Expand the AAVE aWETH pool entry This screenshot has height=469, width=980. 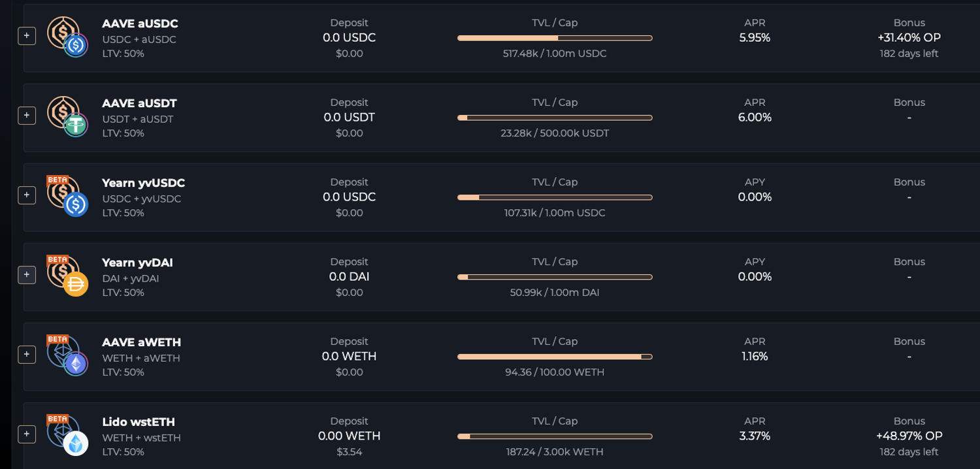tap(27, 354)
